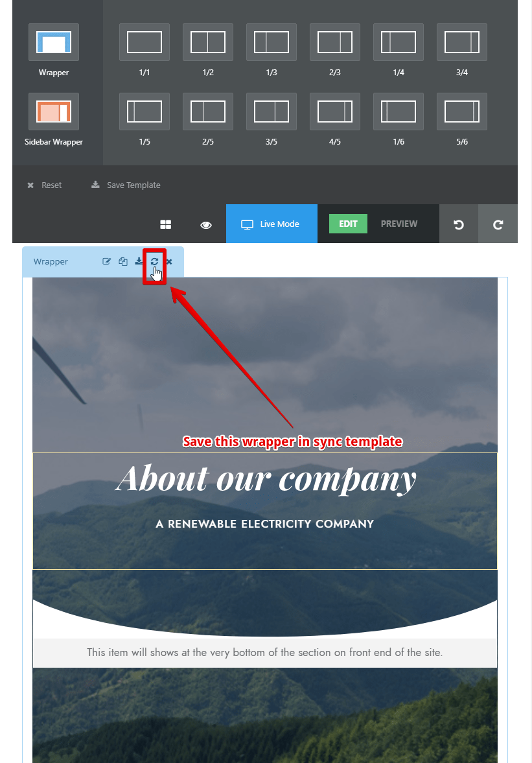
Task: Click the wrapper edit pencil icon
Action: click(x=106, y=261)
